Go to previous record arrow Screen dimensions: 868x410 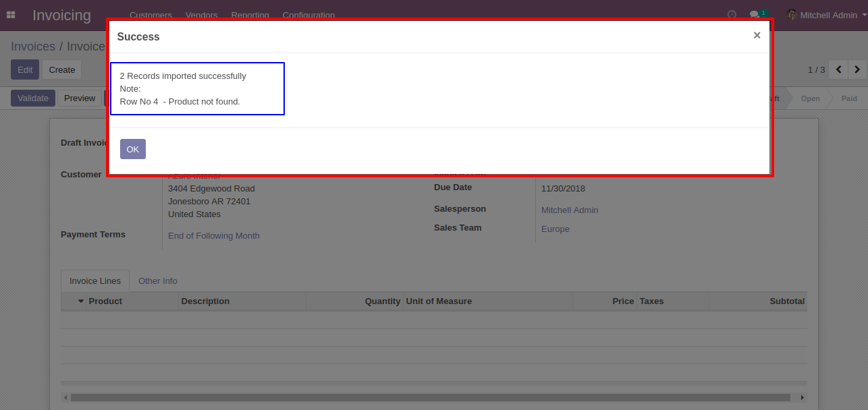(x=838, y=69)
